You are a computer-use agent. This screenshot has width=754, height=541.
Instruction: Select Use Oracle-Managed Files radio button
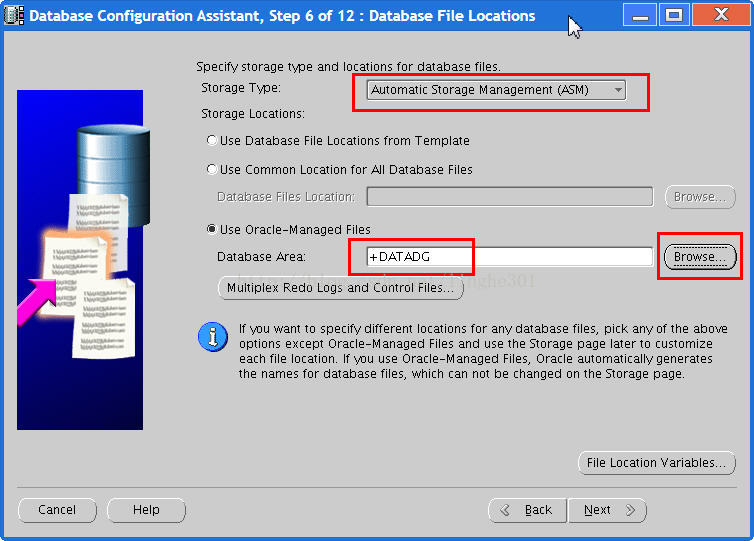coord(212,229)
